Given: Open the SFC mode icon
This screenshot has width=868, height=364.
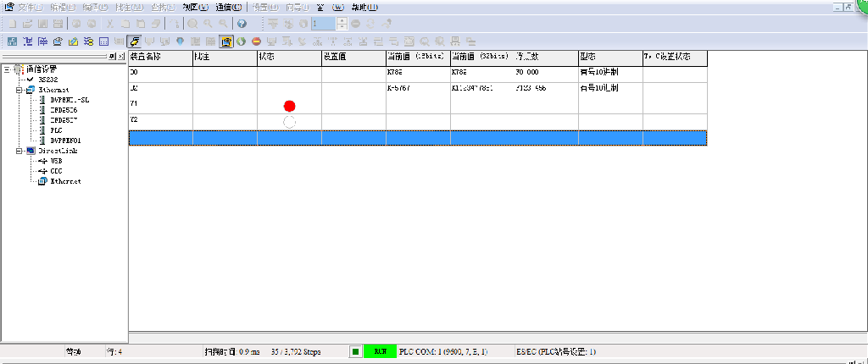Looking at the screenshot, I should pyautogui.click(x=42, y=41).
